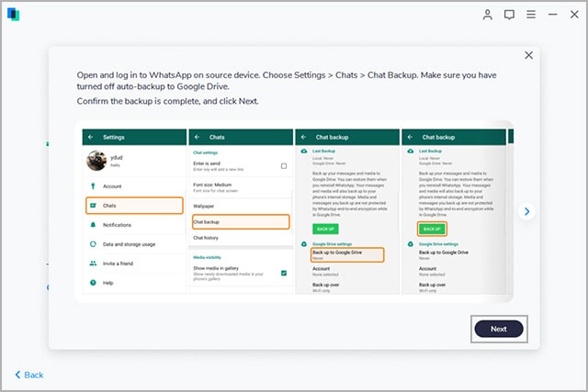Select the Wallpaper entry
This screenshot has width=588, height=392.
241,207
